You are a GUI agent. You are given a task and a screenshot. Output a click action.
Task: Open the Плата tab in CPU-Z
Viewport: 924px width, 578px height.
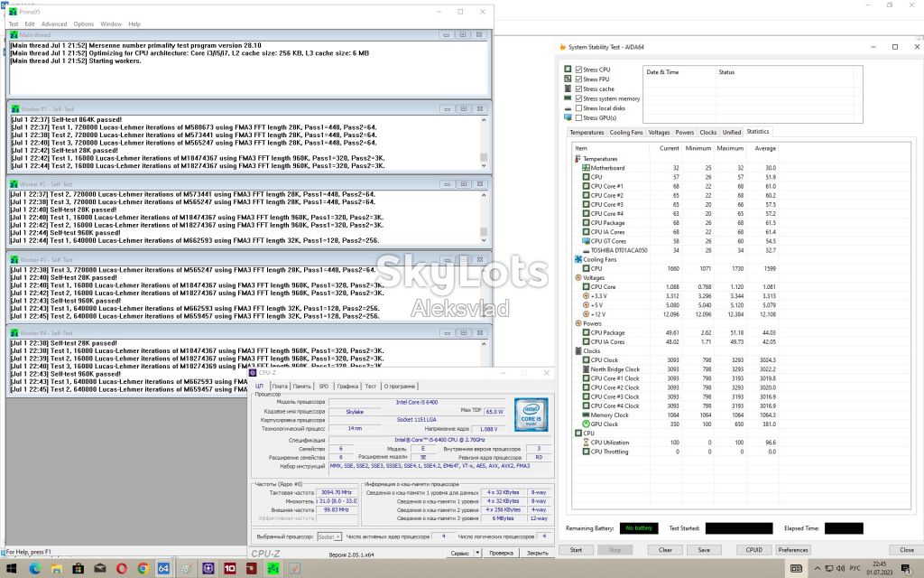(x=280, y=387)
